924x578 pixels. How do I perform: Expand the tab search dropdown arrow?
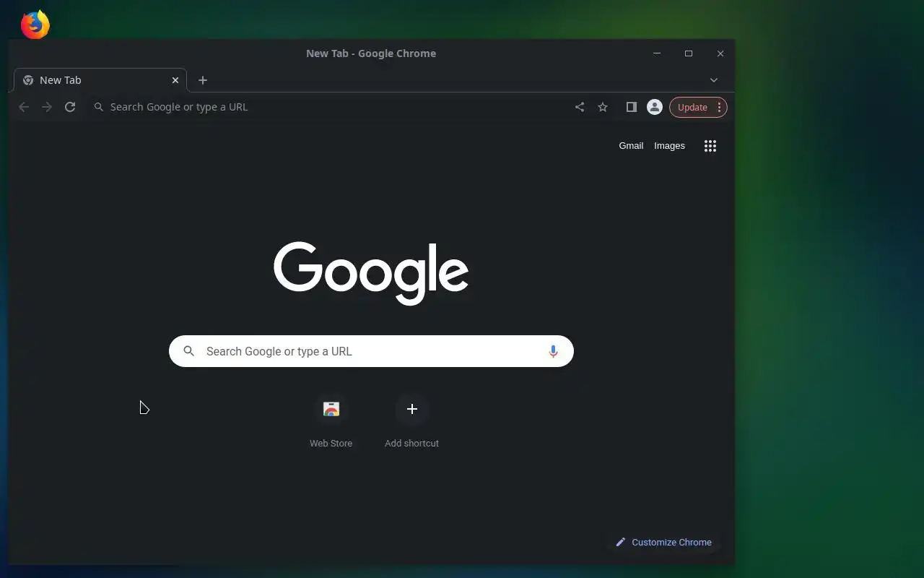714,80
